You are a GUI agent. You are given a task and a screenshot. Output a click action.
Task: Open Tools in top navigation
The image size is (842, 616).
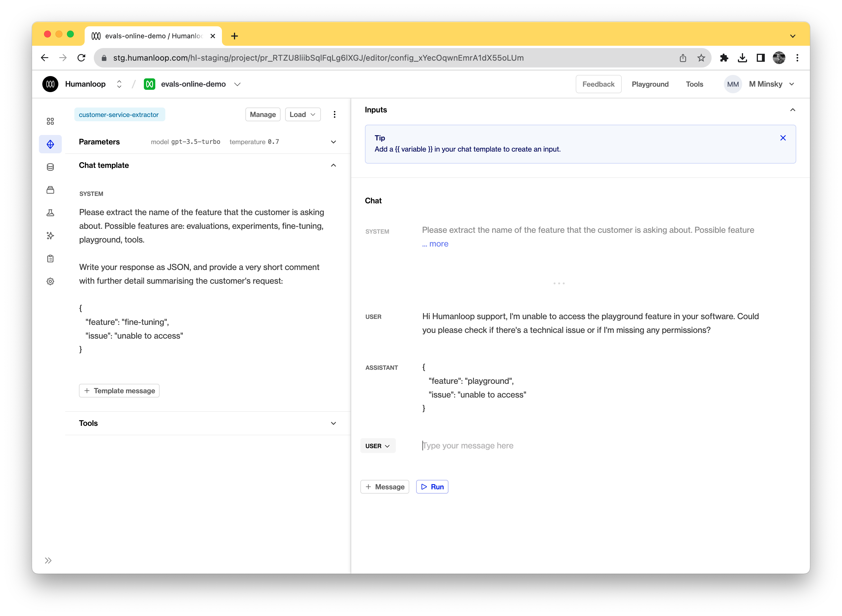pos(694,84)
